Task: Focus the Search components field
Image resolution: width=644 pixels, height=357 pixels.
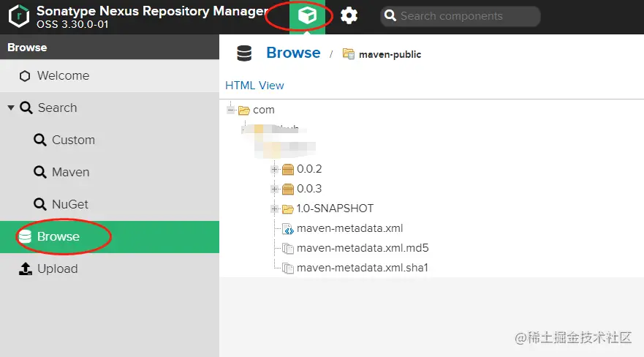Action: [x=461, y=16]
